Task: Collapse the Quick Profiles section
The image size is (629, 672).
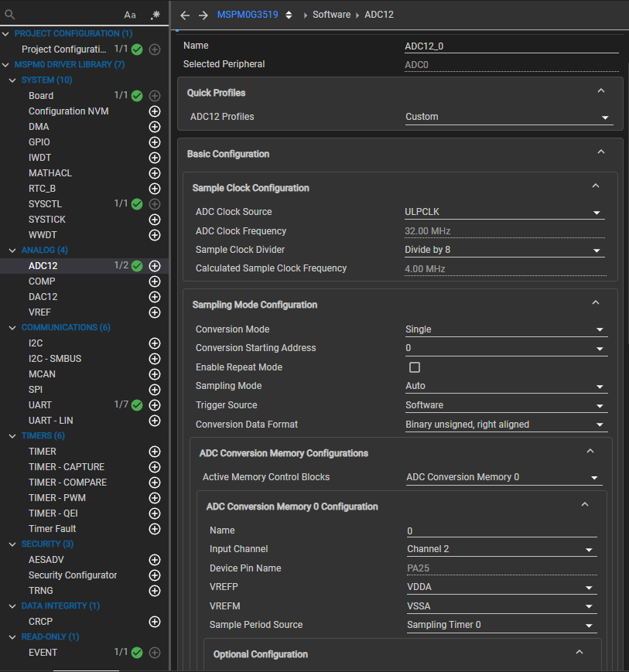Action: coord(601,90)
